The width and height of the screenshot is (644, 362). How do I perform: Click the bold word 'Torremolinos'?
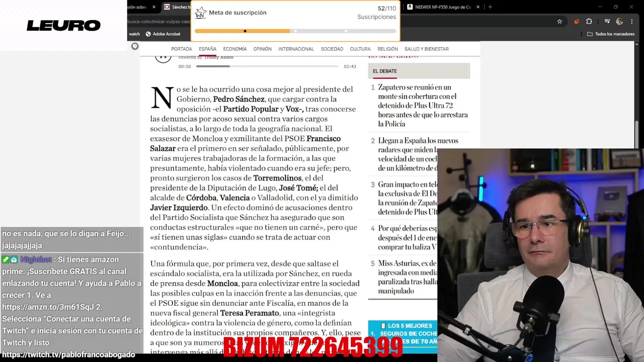coord(277,178)
